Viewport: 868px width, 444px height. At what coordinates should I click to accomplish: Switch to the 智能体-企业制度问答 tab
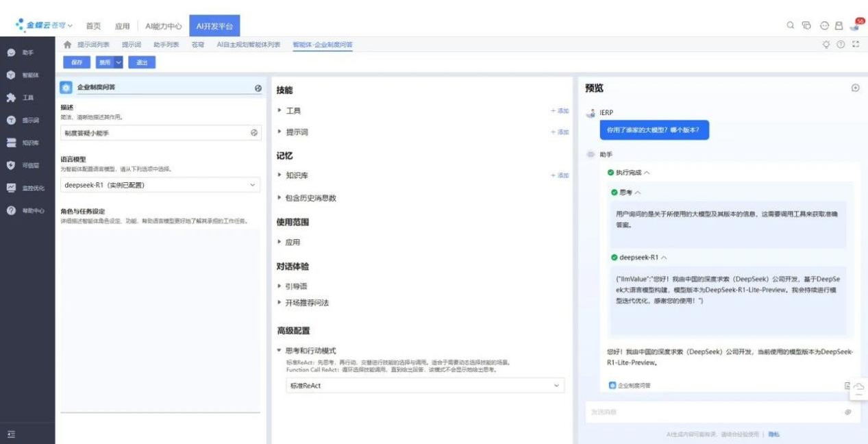[322, 45]
